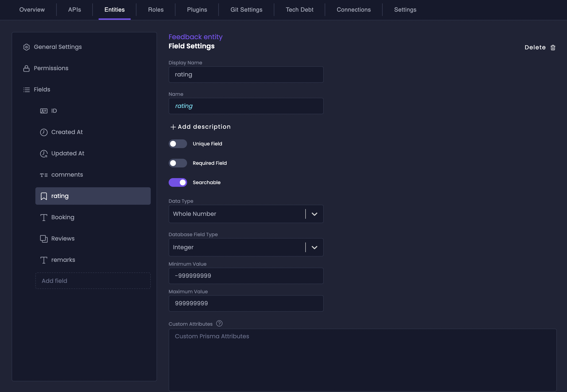Select the Booking field in sidebar
This screenshot has height=392, width=567.
[63, 217]
